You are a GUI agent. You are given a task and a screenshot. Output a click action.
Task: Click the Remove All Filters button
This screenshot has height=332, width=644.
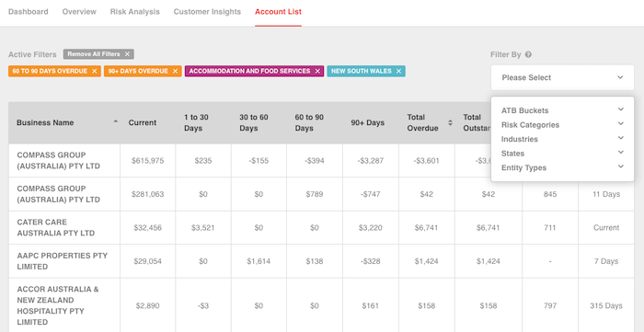coord(98,54)
